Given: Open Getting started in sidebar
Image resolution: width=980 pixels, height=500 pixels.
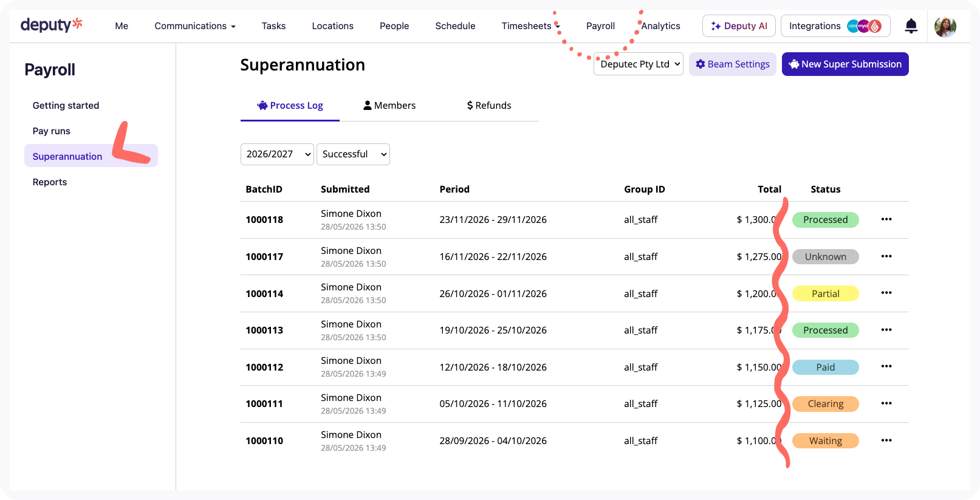Looking at the screenshot, I should pos(66,106).
